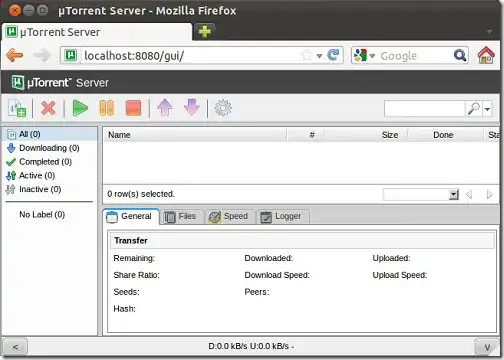Click the Share Ratio: label
This screenshot has width=504, height=360.
pos(136,275)
